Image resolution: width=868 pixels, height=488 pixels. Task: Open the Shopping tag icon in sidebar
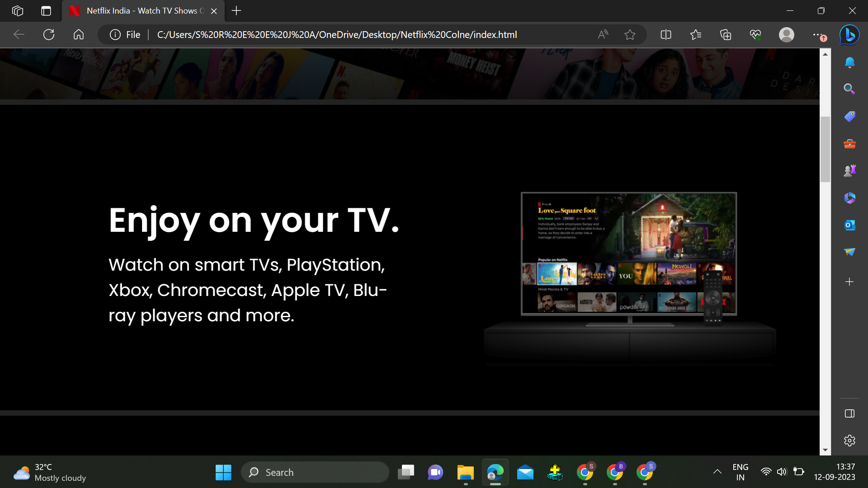click(849, 116)
